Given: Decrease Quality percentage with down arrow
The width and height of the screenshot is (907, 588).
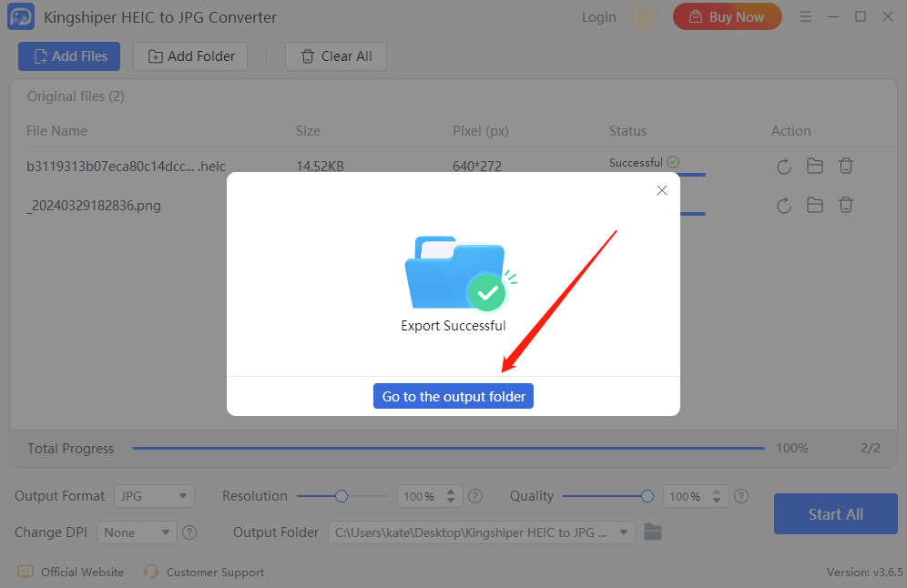Looking at the screenshot, I should pyautogui.click(x=716, y=500).
